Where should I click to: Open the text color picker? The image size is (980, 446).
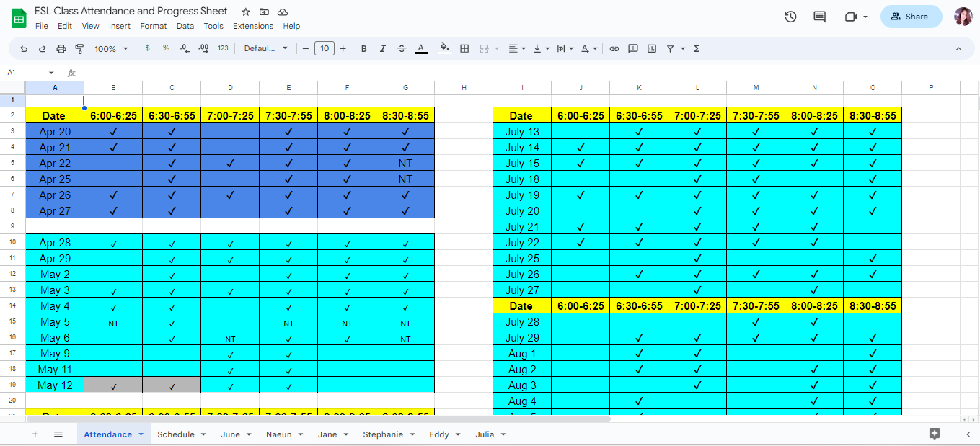[x=421, y=48]
